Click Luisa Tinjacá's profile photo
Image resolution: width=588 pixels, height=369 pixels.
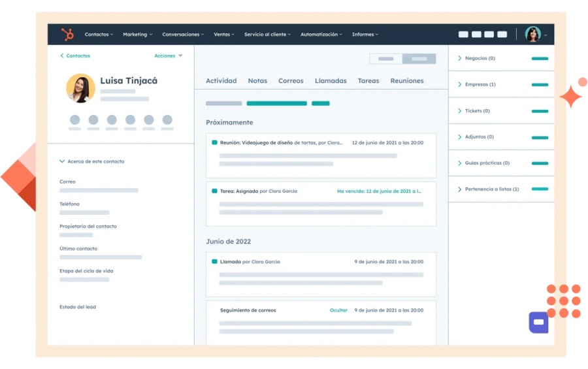pos(80,88)
